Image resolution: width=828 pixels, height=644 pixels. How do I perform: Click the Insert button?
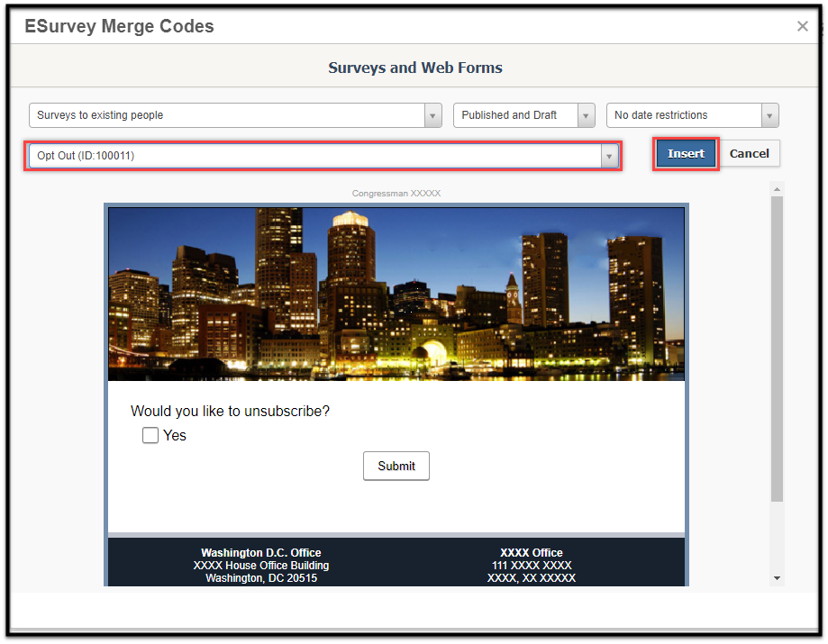click(x=686, y=154)
